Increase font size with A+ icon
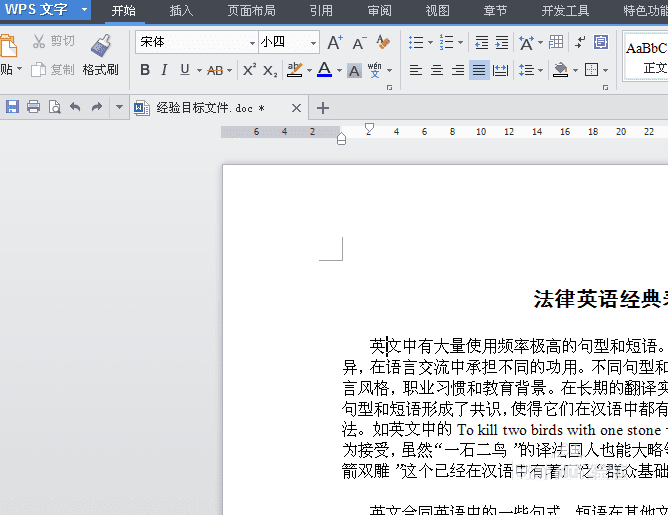668x515 pixels. click(335, 42)
